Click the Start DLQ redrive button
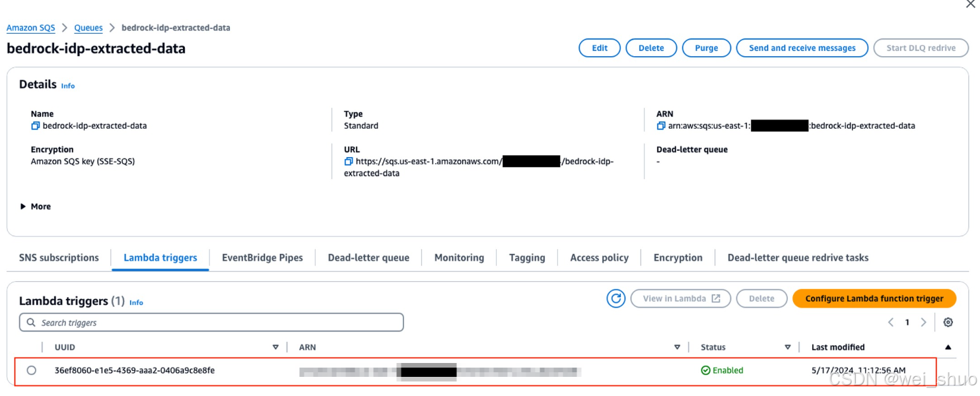 point(921,48)
